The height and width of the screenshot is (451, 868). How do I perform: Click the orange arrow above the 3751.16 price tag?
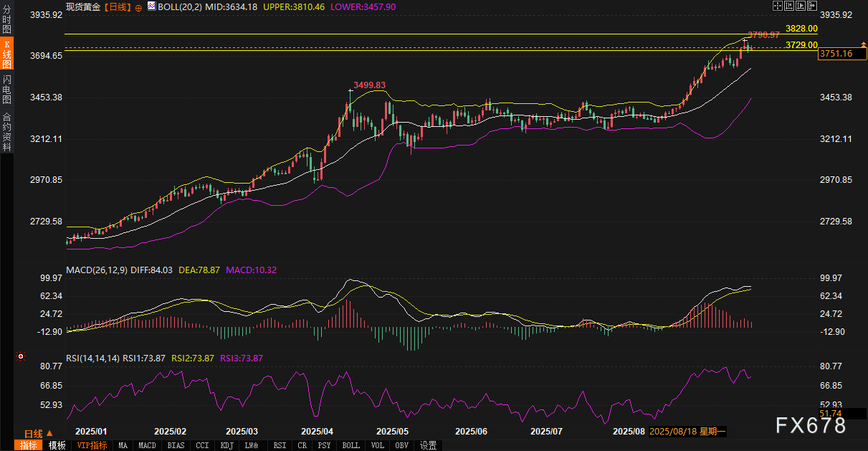click(x=862, y=44)
